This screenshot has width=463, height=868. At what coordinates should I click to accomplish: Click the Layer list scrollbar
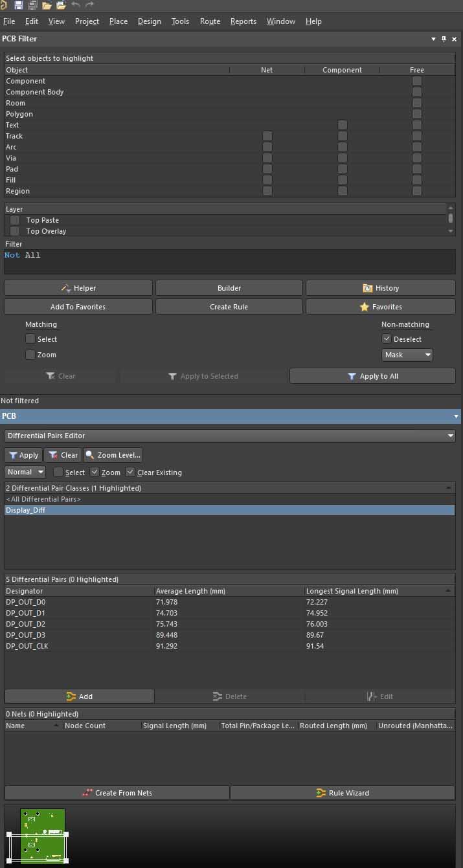pyautogui.click(x=451, y=219)
